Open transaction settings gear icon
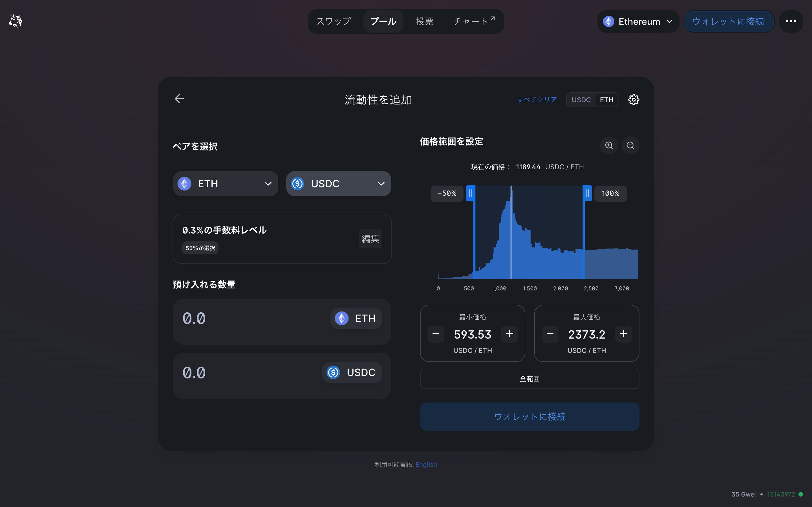812x507 pixels. point(634,100)
